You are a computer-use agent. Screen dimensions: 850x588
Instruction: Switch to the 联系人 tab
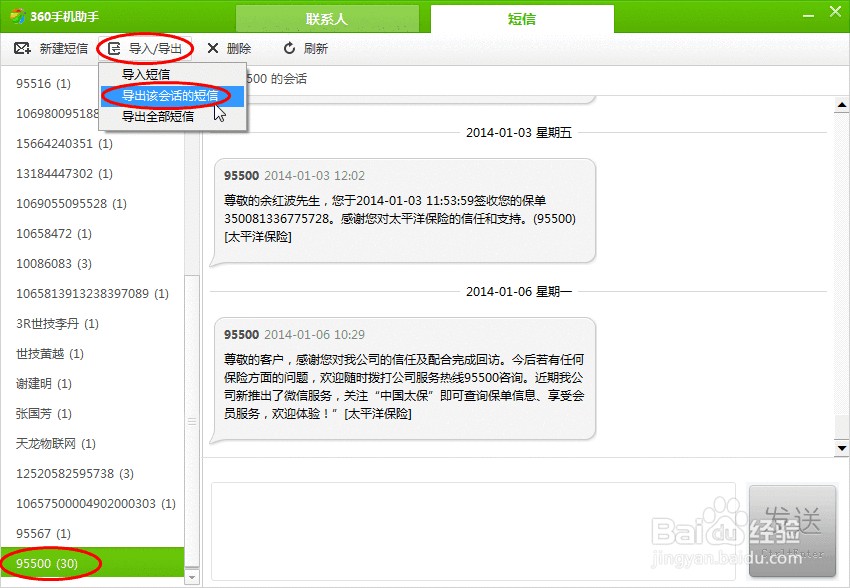pyautogui.click(x=326, y=17)
